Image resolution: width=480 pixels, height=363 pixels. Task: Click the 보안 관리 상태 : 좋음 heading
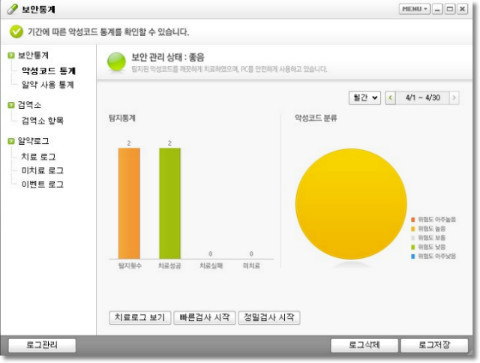coord(168,57)
